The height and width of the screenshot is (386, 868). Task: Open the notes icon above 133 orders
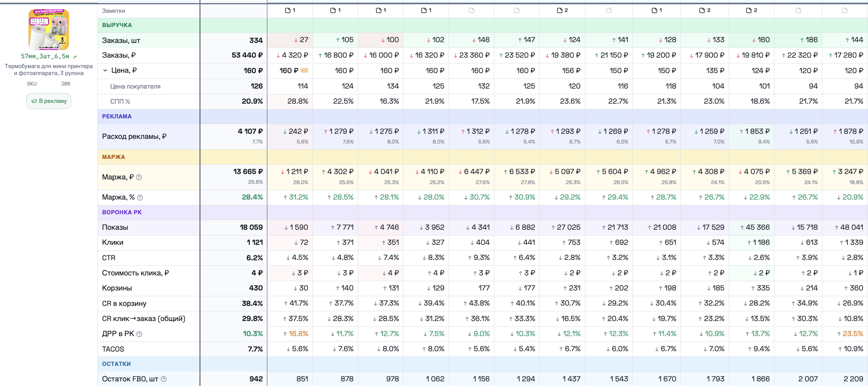tap(702, 10)
